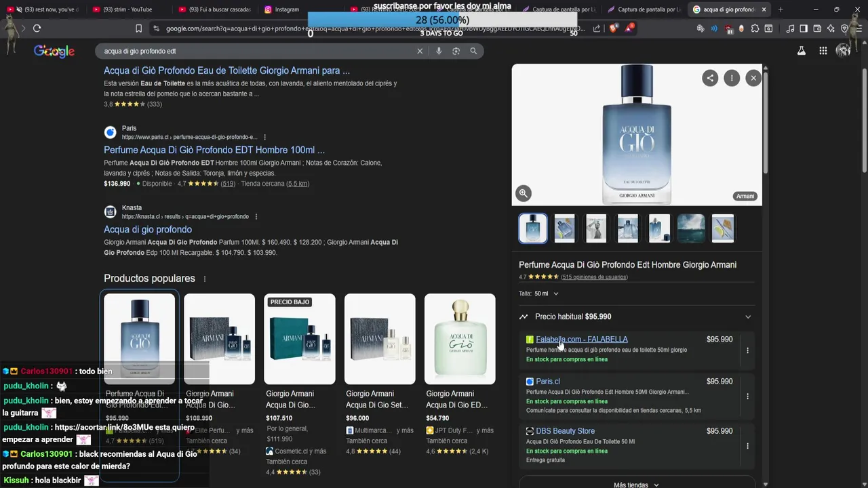Select the second product thumbnail with box
Viewport: 868px width, 488px height.
point(564,228)
